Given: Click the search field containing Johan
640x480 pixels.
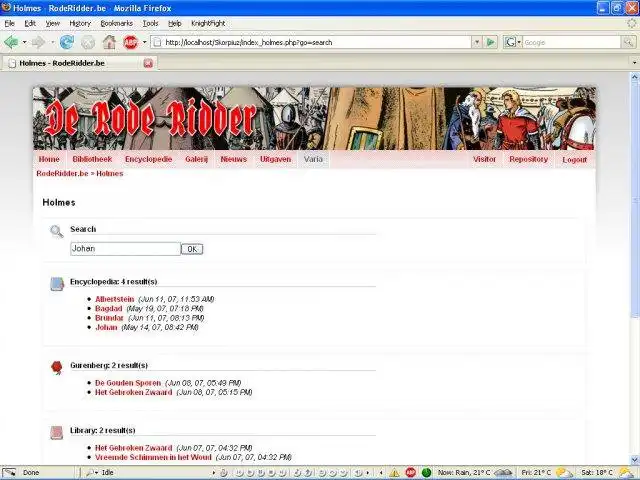Looking at the screenshot, I should coord(125,249).
